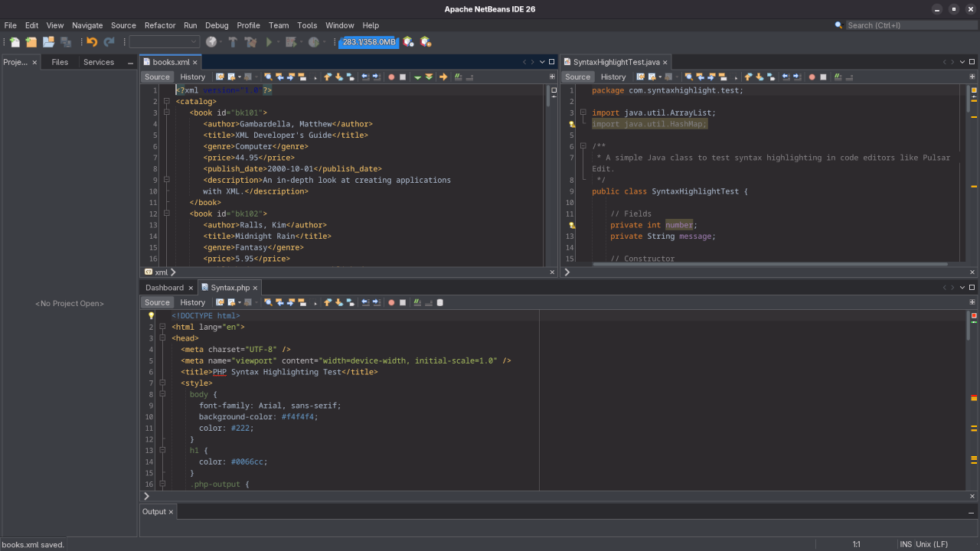Image resolution: width=980 pixels, height=551 pixels.
Task: Switch to Source view in books.xml
Action: pos(157,77)
